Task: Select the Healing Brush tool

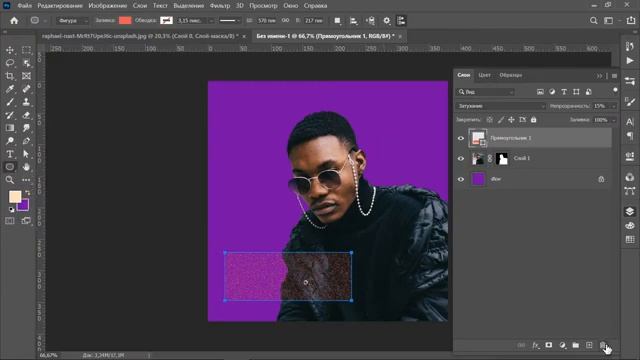Action: 26,89
